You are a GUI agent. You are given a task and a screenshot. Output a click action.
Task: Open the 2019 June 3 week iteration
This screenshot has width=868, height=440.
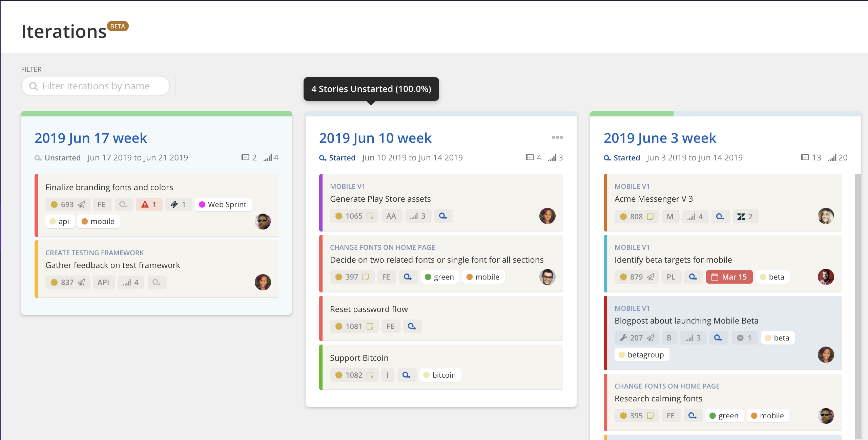660,138
